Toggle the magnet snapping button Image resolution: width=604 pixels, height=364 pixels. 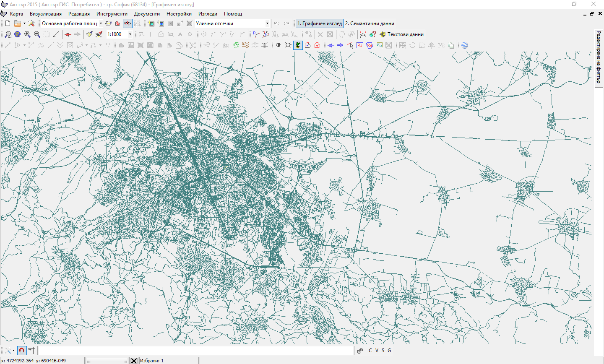pos(22,351)
